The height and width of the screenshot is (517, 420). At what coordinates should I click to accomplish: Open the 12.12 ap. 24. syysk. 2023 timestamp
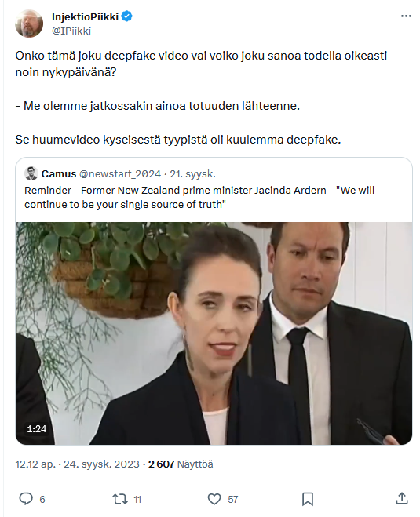click(x=77, y=464)
